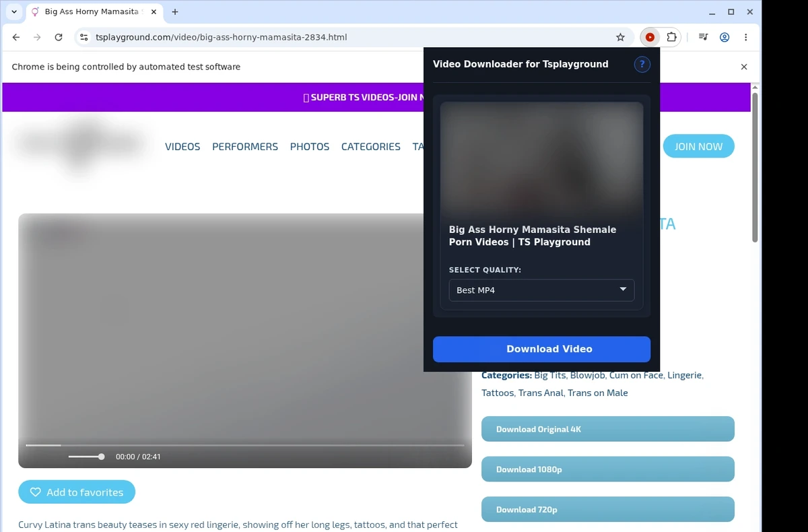
Task: Click the video title text in downloader popup
Action: [533, 236]
